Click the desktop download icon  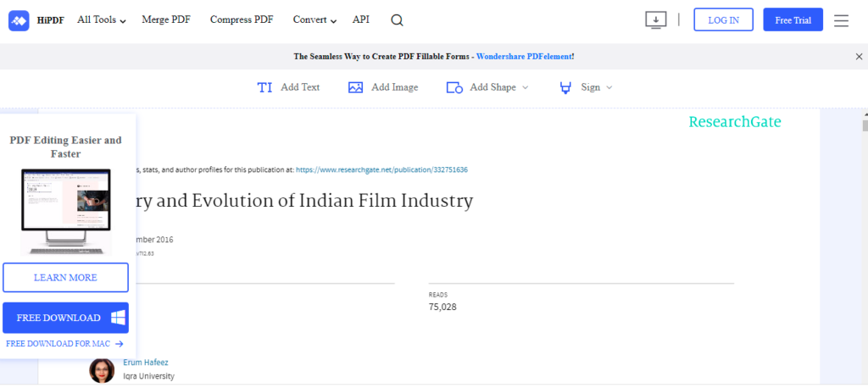pos(655,20)
